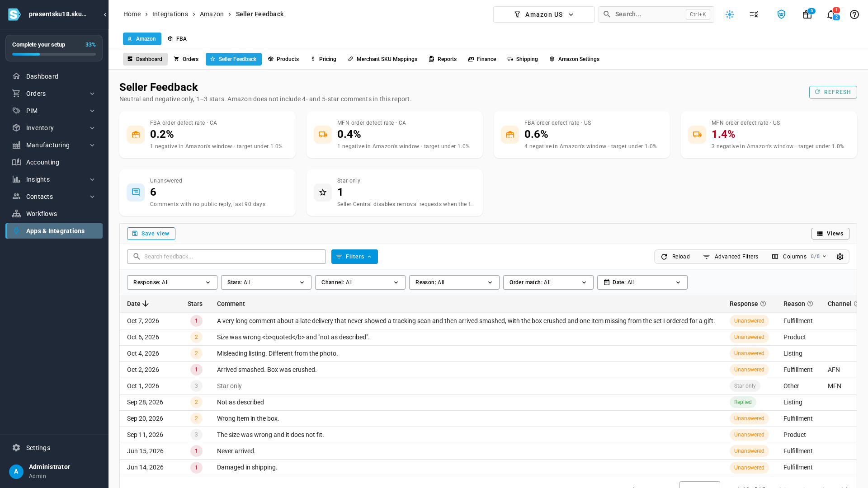Open the Response: All filter dropdown
The width and height of the screenshot is (868, 488).
(x=172, y=282)
